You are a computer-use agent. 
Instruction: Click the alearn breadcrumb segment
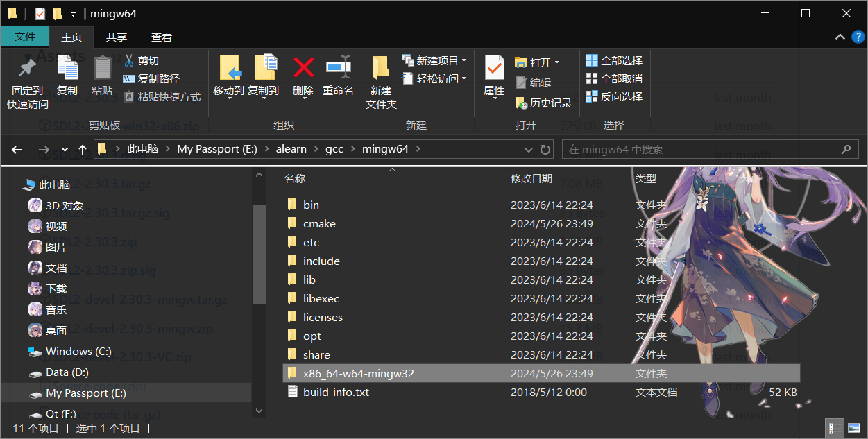click(291, 149)
